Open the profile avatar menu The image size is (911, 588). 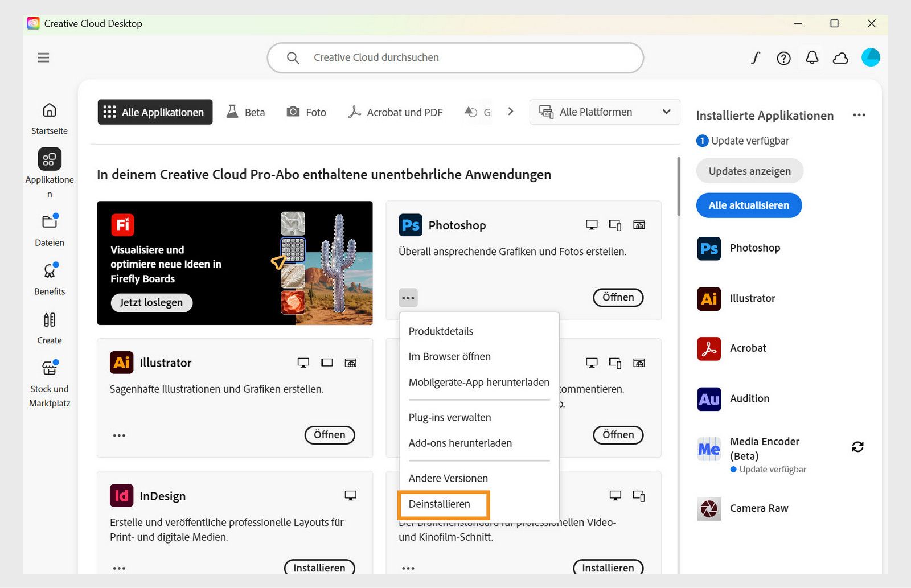pos(871,57)
